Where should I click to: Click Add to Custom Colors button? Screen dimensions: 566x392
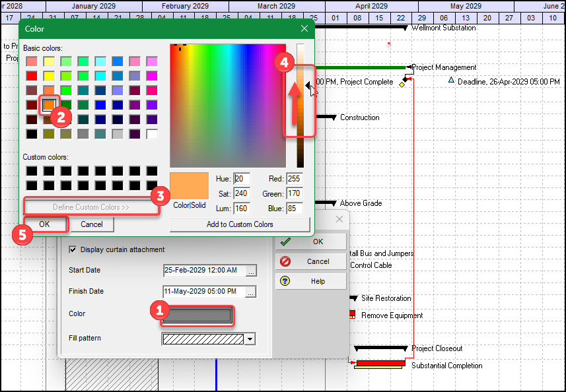point(240,224)
